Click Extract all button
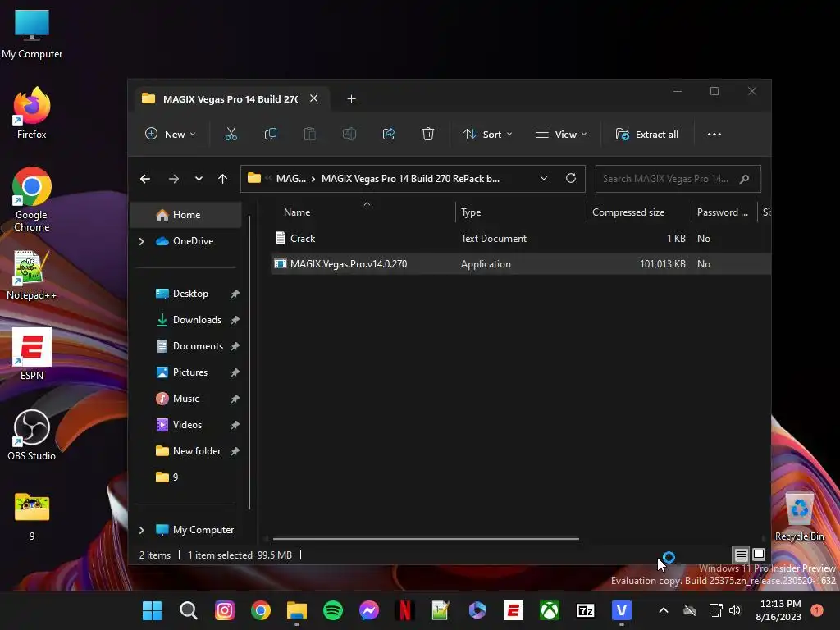 point(647,134)
